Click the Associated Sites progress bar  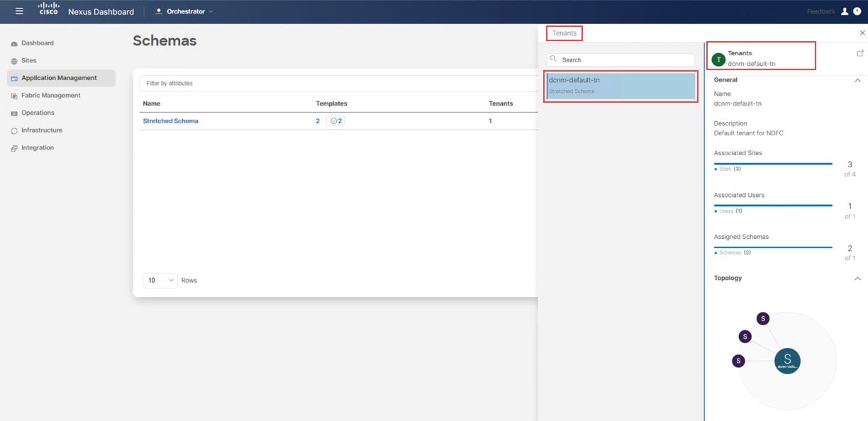(x=773, y=164)
